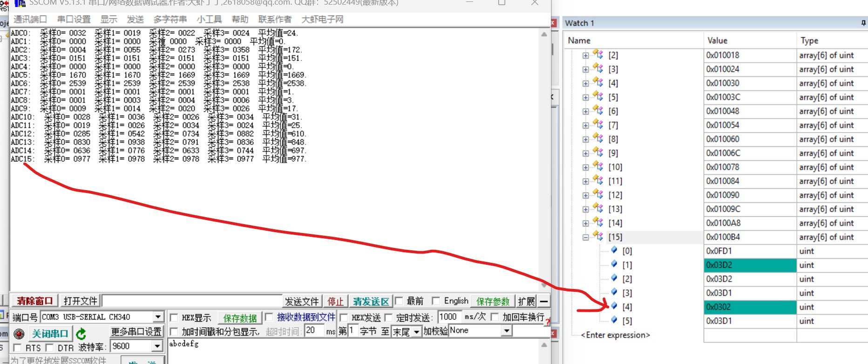Screen dimensions: 868x364
Task: Click the blue diamond icon of element [0]
Action: click(x=614, y=250)
